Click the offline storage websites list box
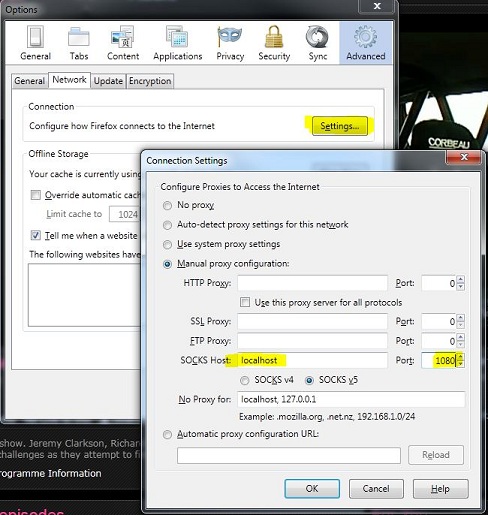Image resolution: width=488 pixels, height=515 pixels. pyautogui.click(x=84, y=295)
